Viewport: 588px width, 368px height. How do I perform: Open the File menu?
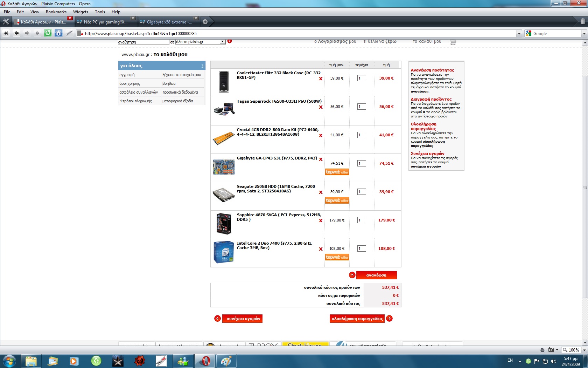[7, 12]
